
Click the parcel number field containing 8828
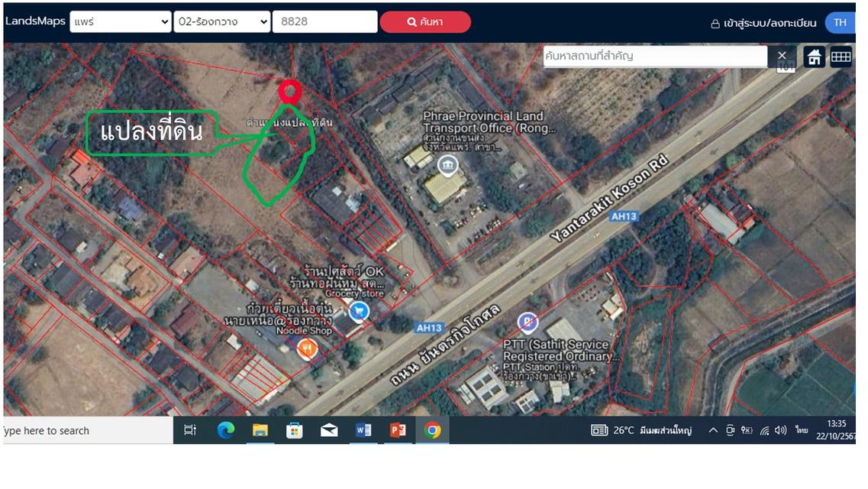click(x=324, y=21)
